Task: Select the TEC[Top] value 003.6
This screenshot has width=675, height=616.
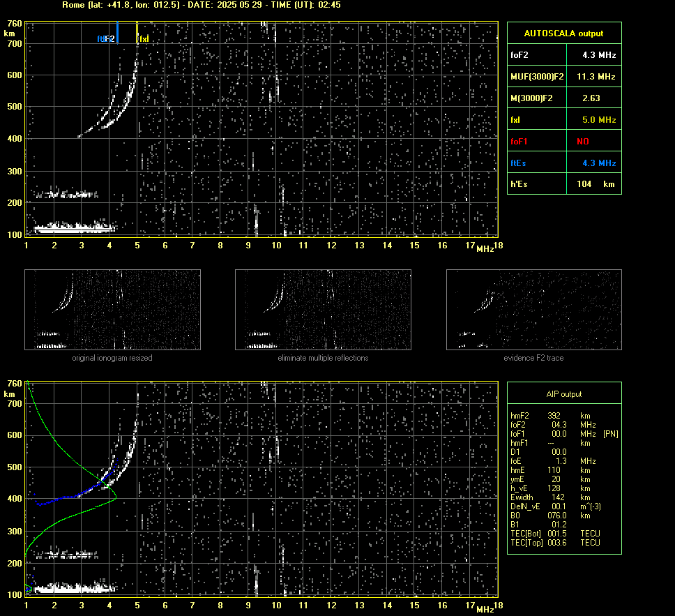Action: click(557, 542)
